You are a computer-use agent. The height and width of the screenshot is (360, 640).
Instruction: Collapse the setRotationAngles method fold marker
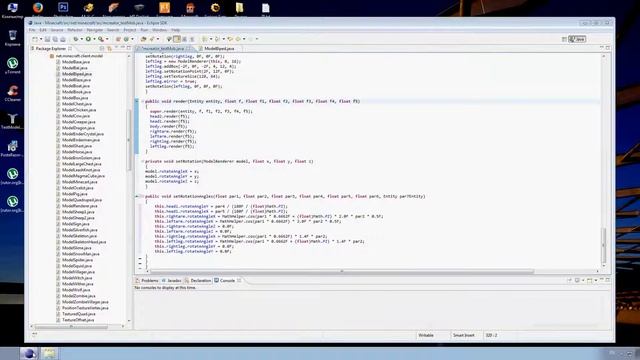click(142, 196)
